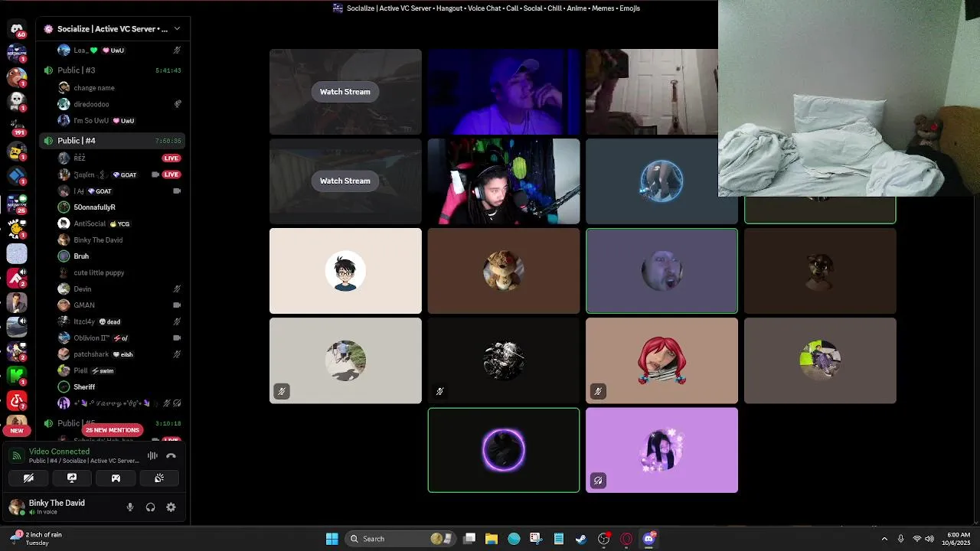Screen dimensions: 980x551
Task: Start an activity with controller icon
Action: 116,478
